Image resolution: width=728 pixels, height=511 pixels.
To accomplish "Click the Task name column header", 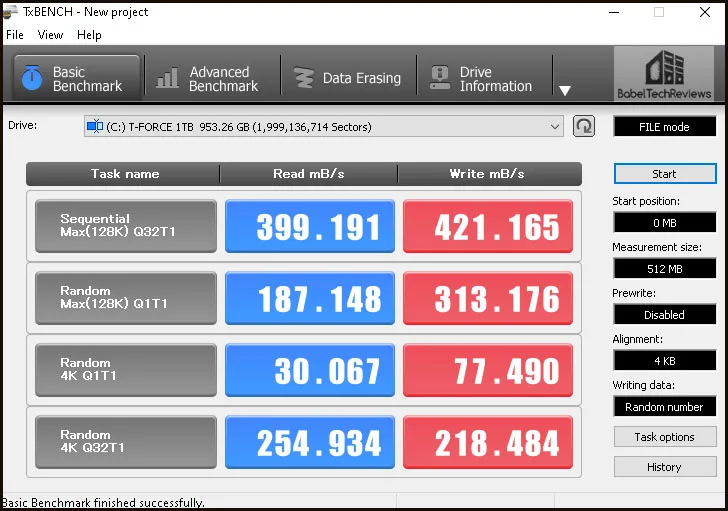I will (123, 174).
